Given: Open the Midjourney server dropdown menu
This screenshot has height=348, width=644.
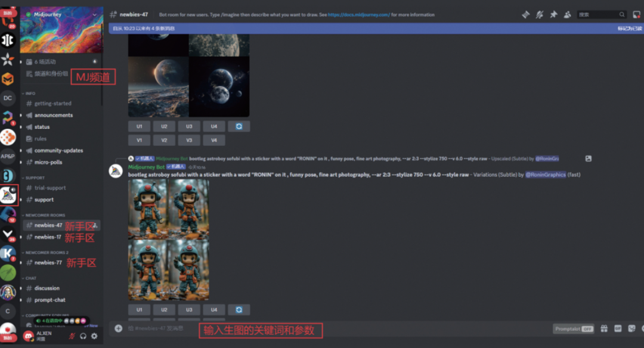Looking at the screenshot, I should (x=94, y=14).
